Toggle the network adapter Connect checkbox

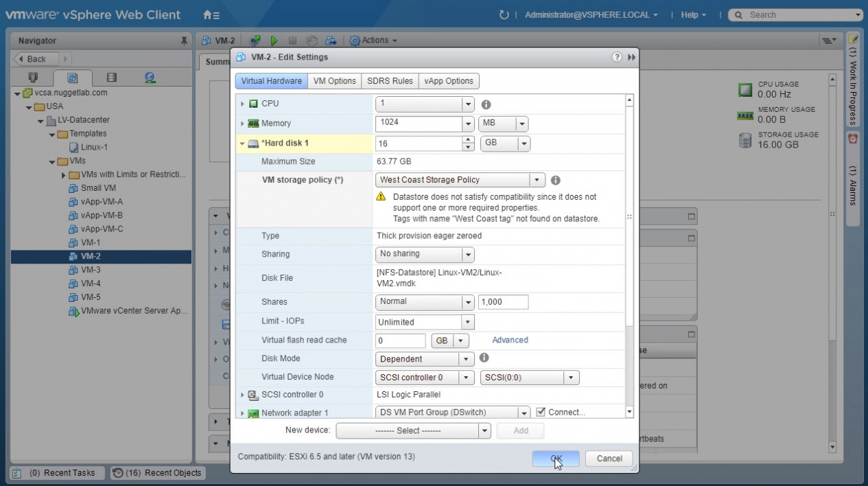click(x=541, y=412)
